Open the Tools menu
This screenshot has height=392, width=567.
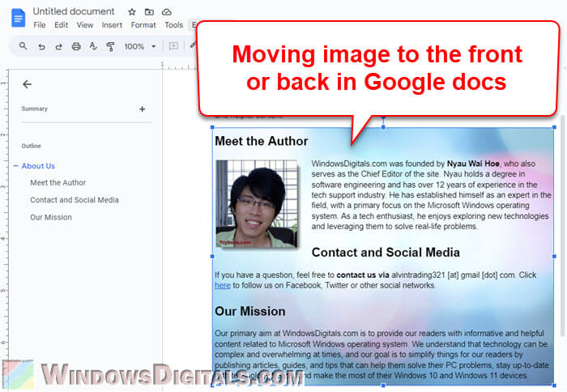(174, 25)
